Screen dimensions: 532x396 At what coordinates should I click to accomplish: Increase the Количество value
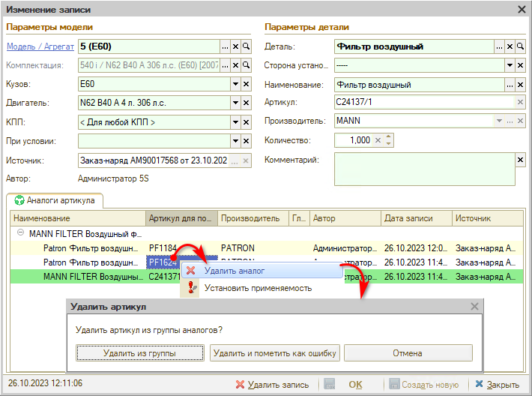point(388,136)
